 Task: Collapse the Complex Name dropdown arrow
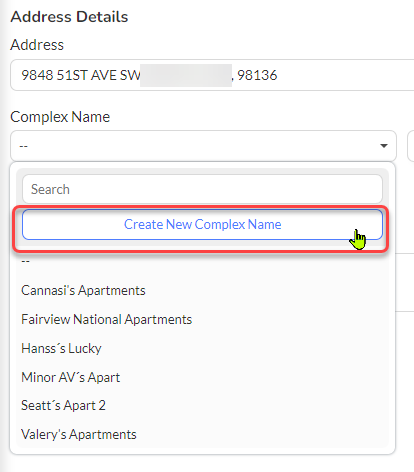coord(384,146)
